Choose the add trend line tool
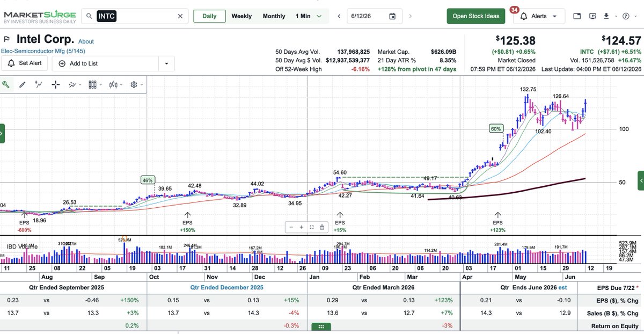The width and height of the screenshot is (644, 334). (x=39, y=84)
